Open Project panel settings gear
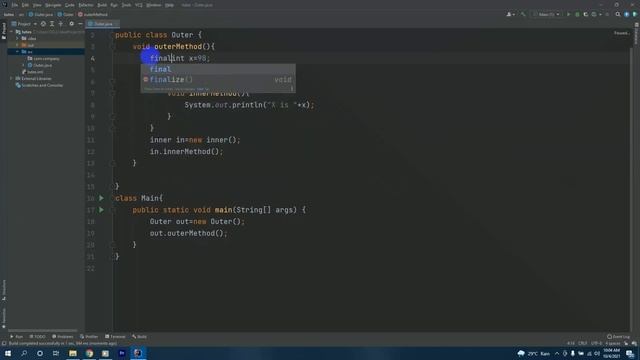Image resolution: width=640 pixels, height=360 pixels. (x=71, y=24)
